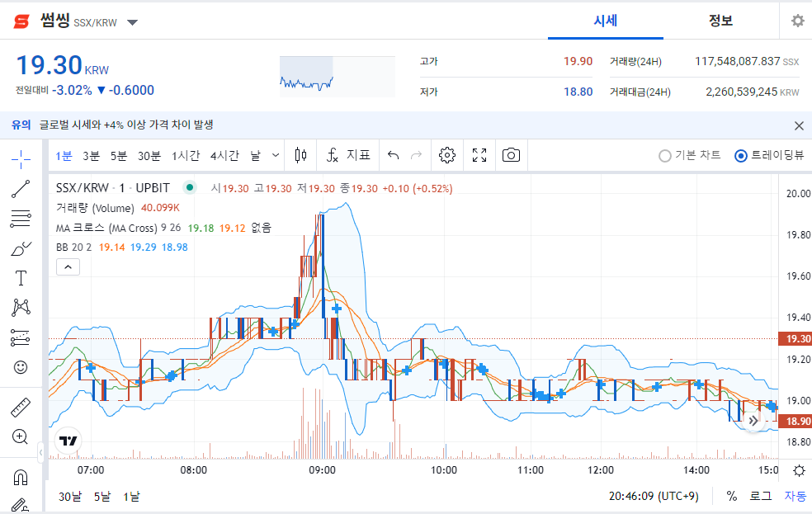The width and height of the screenshot is (812, 514).
Task: Select the 5분 interval
Action: (x=119, y=155)
